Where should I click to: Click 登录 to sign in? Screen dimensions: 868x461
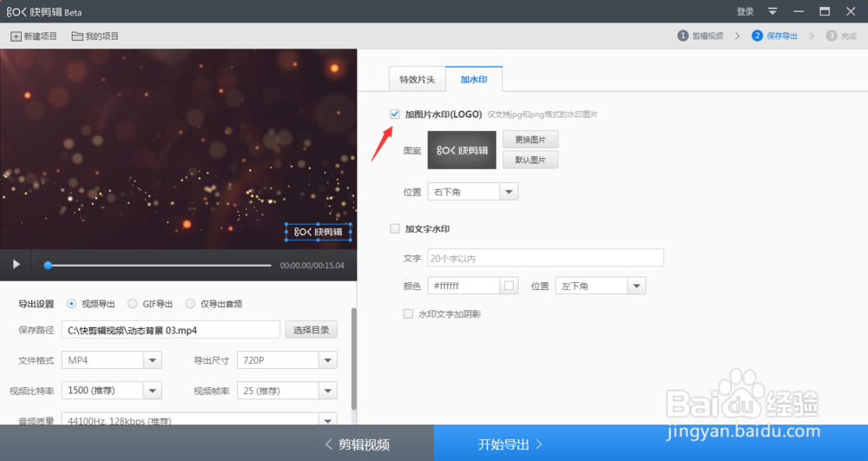pos(745,11)
